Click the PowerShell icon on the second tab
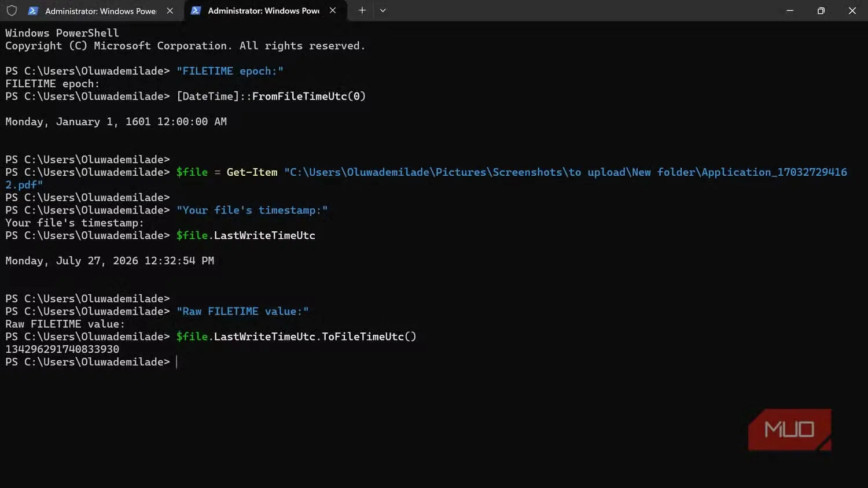Screen dimensions: 868x488 tap(196, 10)
